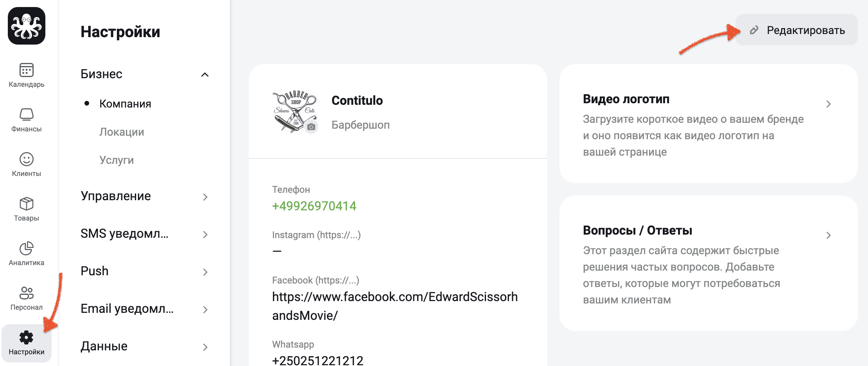
Task: Click the green phone number link
Action: pos(314,206)
